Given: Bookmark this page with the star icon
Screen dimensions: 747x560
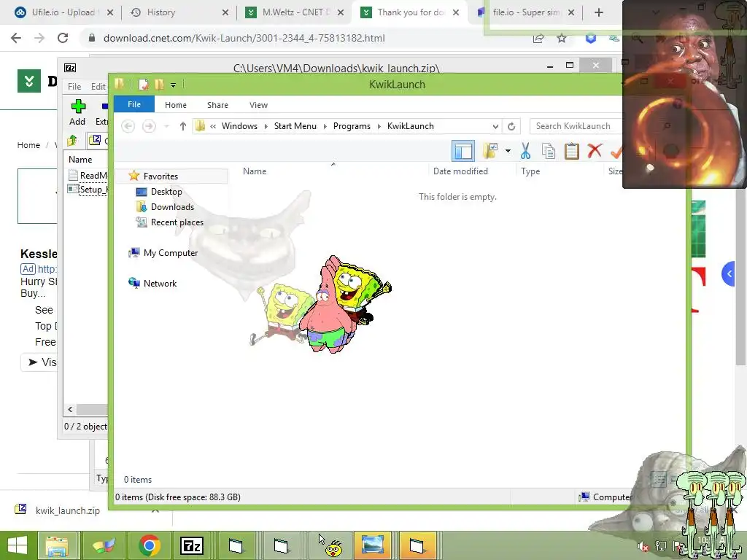Looking at the screenshot, I should 562,38.
